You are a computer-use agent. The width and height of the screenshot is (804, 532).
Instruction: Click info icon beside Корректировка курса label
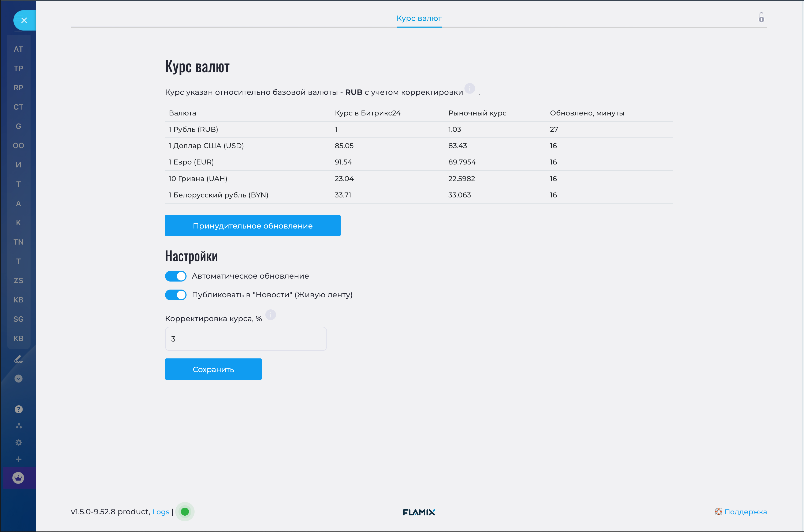pyautogui.click(x=270, y=315)
